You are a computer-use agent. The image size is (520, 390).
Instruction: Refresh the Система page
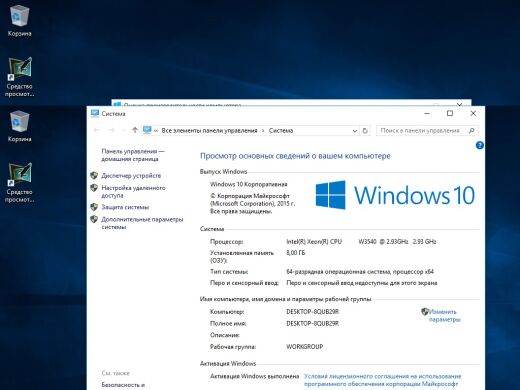click(x=365, y=131)
